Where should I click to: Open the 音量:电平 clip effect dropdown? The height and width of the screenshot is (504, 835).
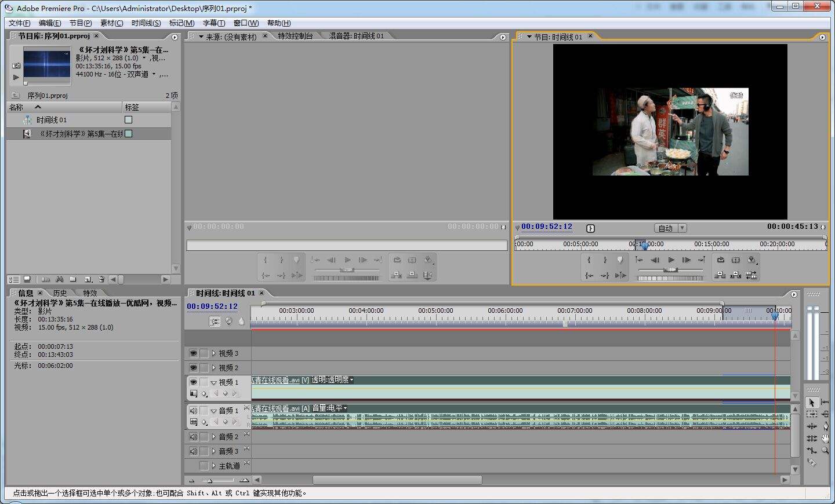330,408
